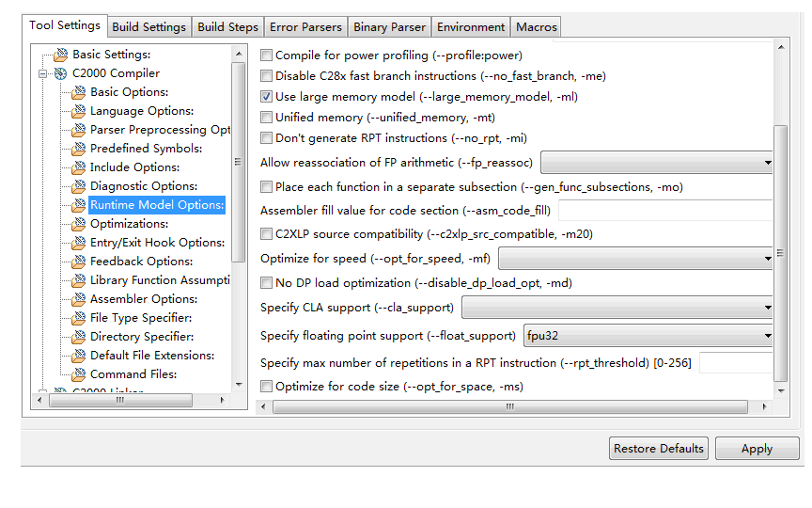Enable Unified memory checkbox
This screenshot has width=812, height=508.
[267, 118]
